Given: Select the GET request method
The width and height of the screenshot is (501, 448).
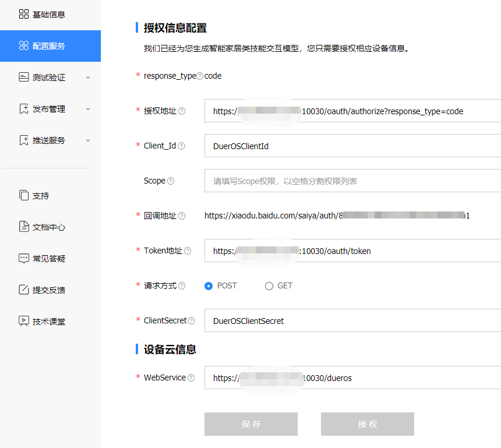Looking at the screenshot, I should click(x=269, y=285).
